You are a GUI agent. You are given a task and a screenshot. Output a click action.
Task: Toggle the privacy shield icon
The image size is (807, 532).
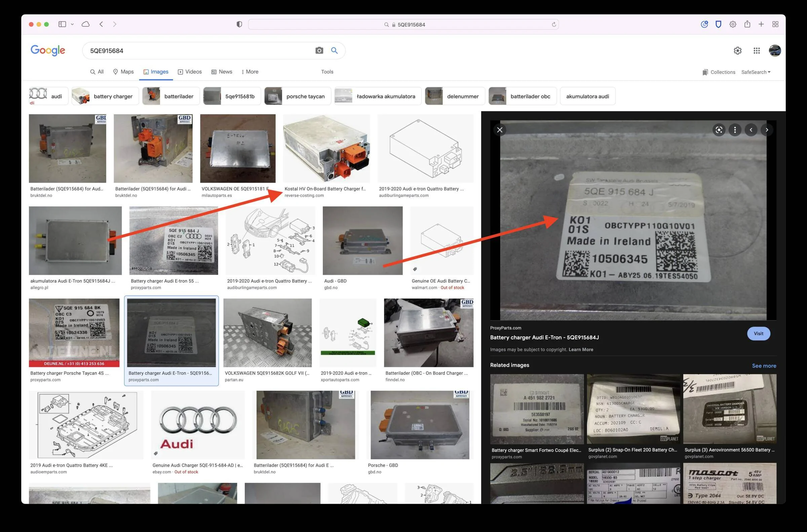(239, 24)
